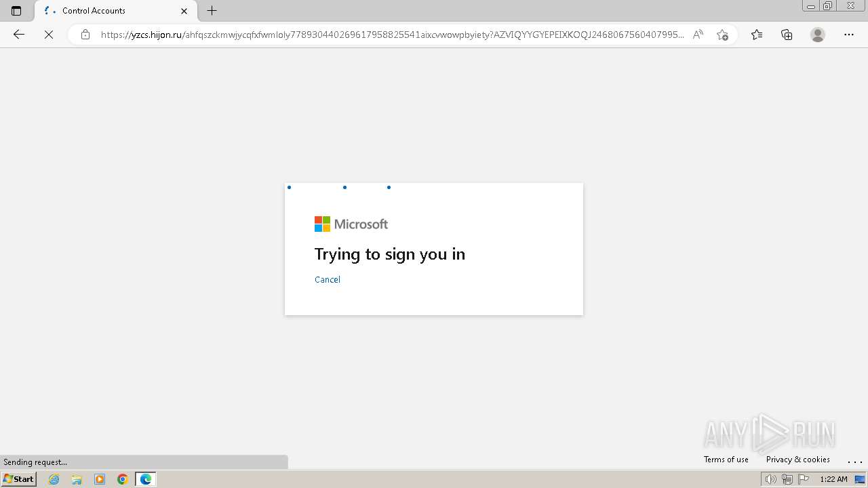Open File Explorer from taskbar
Image resolution: width=868 pixels, height=488 pixels.
(77, 479)
